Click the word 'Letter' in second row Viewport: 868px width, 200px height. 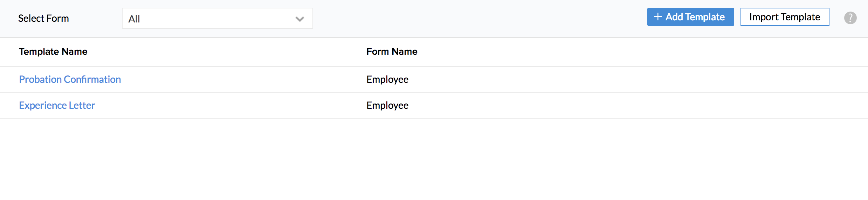coord(82,105)
